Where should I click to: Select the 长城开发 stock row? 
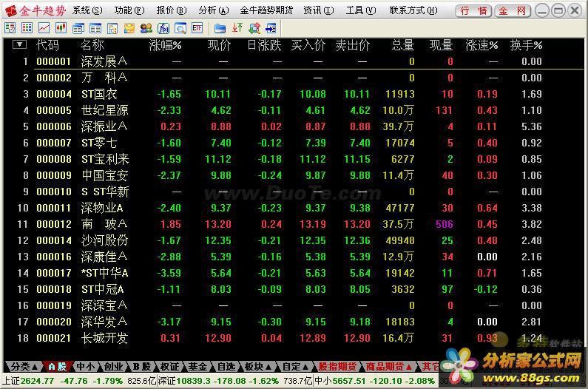pos(293,338)
